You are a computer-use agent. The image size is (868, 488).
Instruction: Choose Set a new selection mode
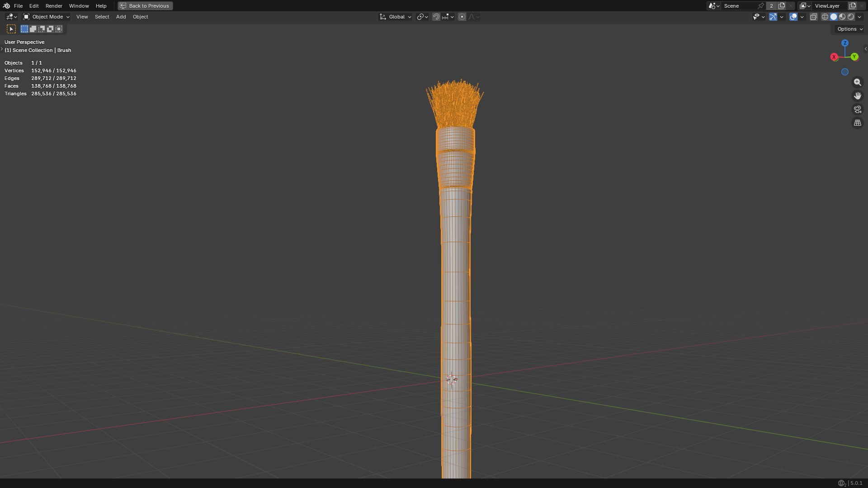(x=24, y=29)
